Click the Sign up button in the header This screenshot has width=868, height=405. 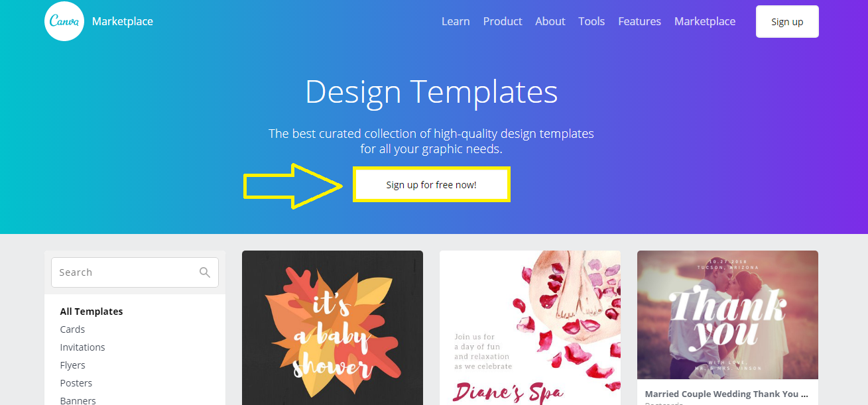(x=787, y=22)
